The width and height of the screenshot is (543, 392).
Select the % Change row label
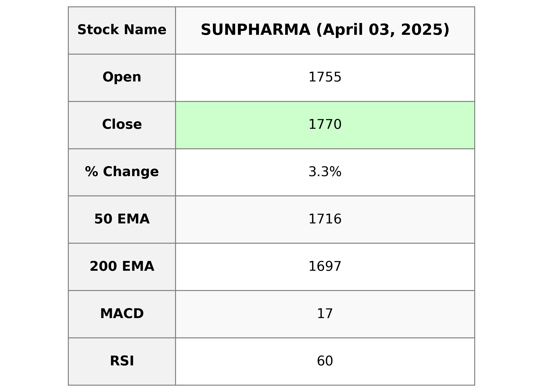coord(122,172)
